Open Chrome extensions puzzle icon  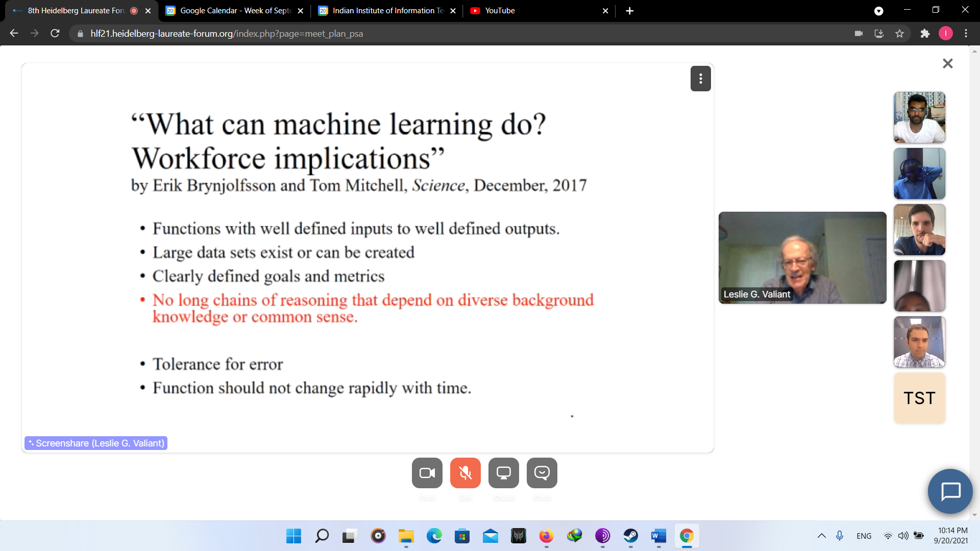tap(925, 34)
